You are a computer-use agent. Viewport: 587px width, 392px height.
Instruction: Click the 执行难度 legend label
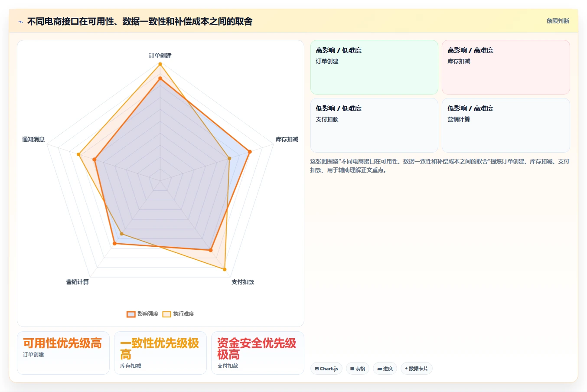(x=183, y=314)
